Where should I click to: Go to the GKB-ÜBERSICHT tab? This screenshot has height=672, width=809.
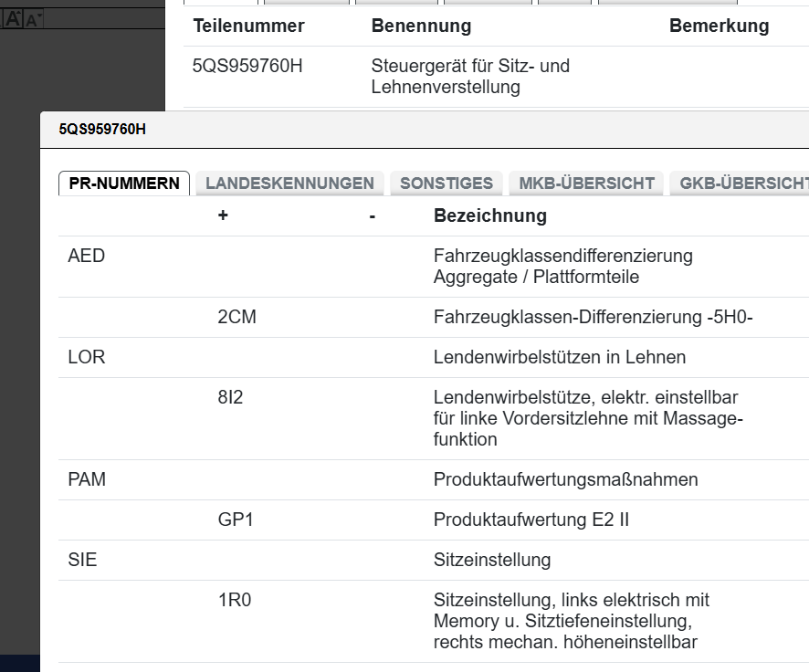(x=741, y=183)
